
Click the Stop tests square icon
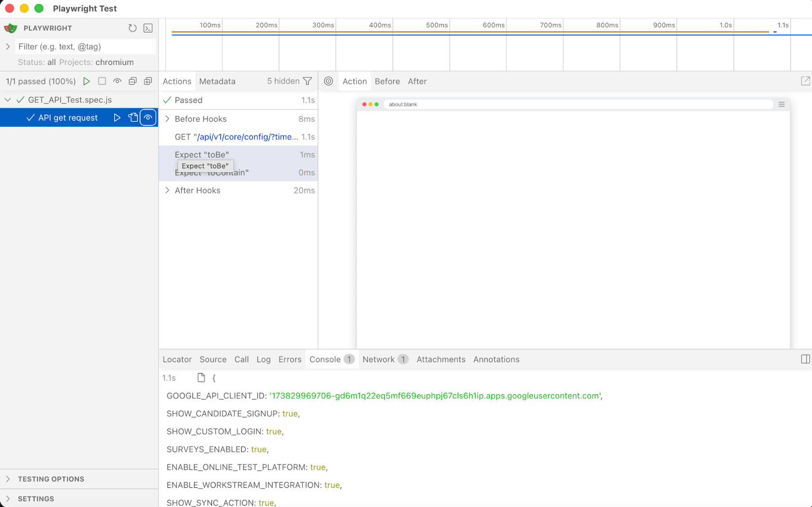pyautogui.click(x=102, y=81)
